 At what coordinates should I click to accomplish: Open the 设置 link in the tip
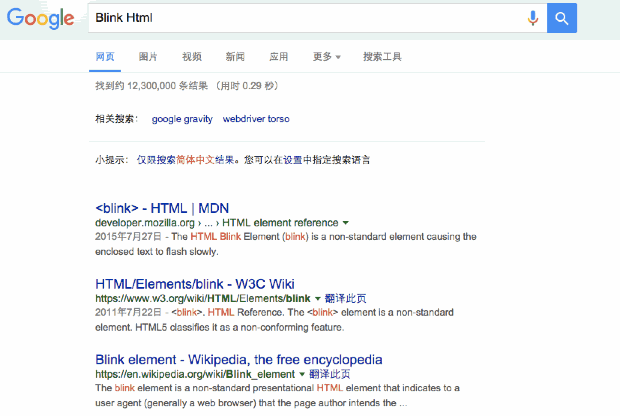pos(293,160)
